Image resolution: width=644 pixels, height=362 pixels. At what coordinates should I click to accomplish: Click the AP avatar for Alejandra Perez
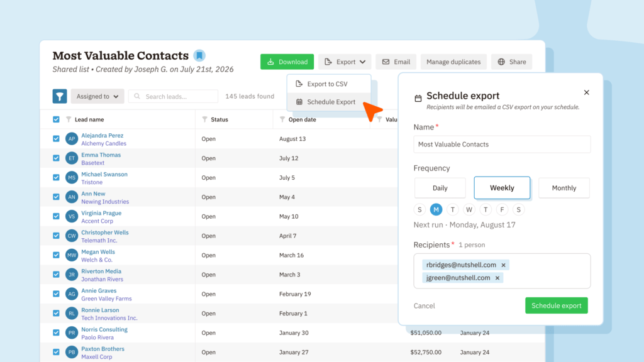click(72, 139)
